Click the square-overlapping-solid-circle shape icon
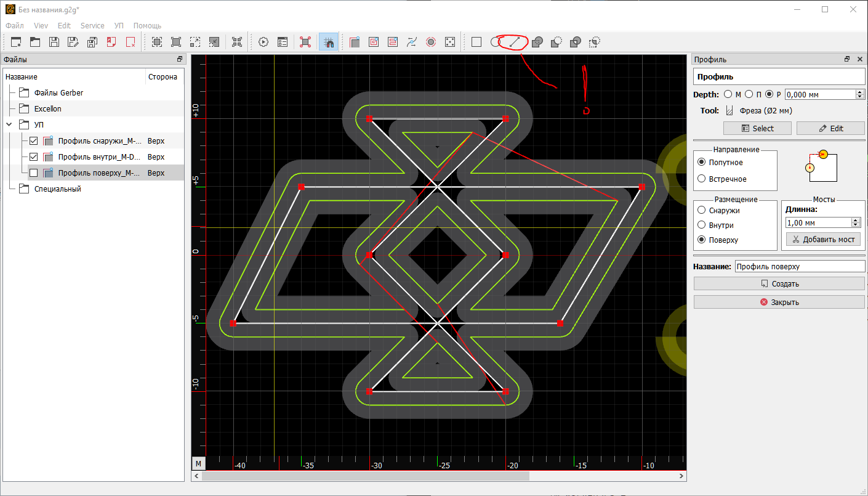The width and height of the screenshot is (868, 496). pos(537,42)
